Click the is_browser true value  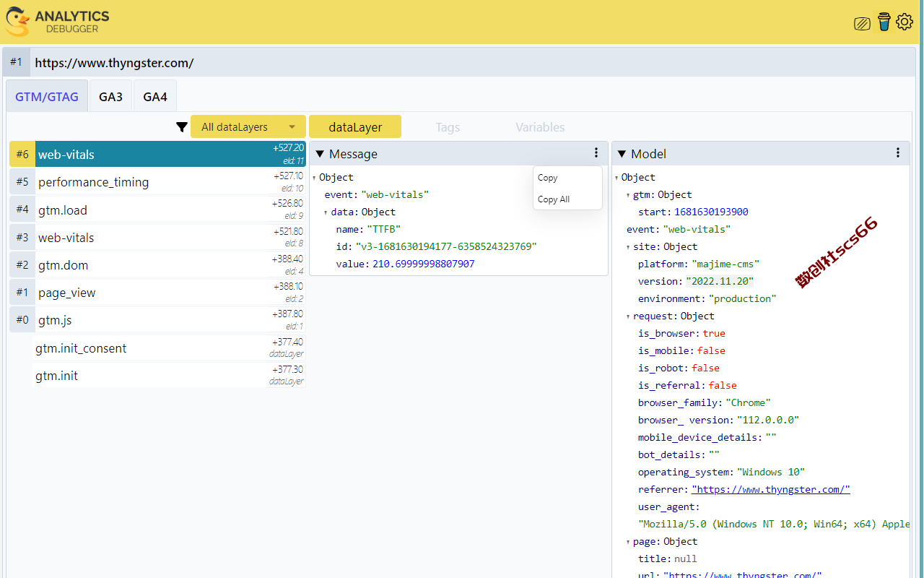tap(714, 333)
